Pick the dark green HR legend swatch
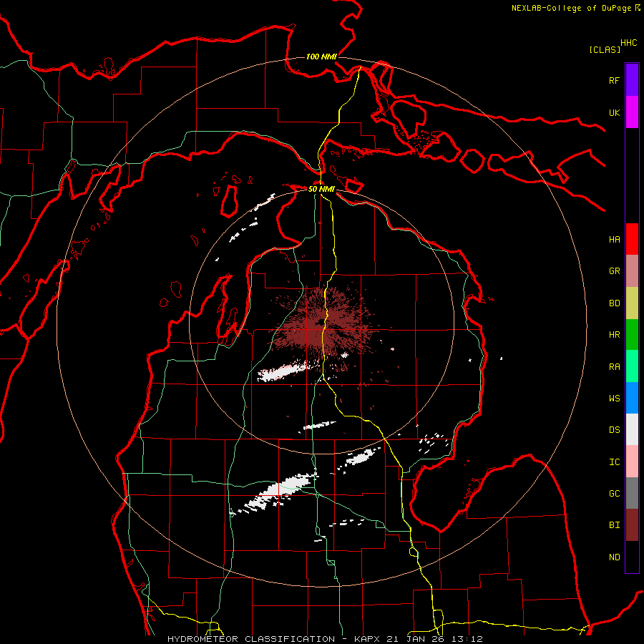This screenshot has height=644, width=644. (x=632, y=335)
